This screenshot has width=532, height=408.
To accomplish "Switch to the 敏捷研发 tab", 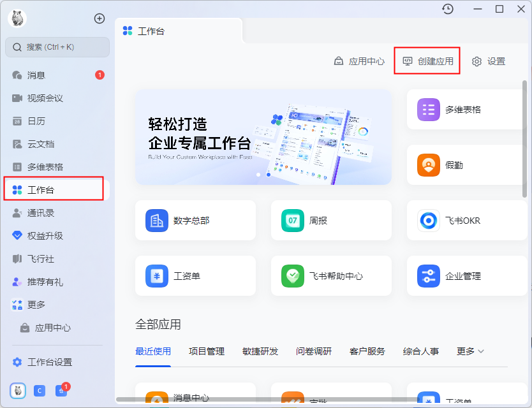I will [260, 351].
